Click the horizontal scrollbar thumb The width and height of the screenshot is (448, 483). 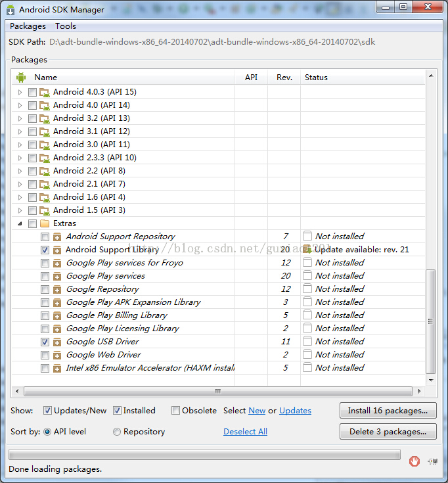pyautogui.click(x=218, y=391)
